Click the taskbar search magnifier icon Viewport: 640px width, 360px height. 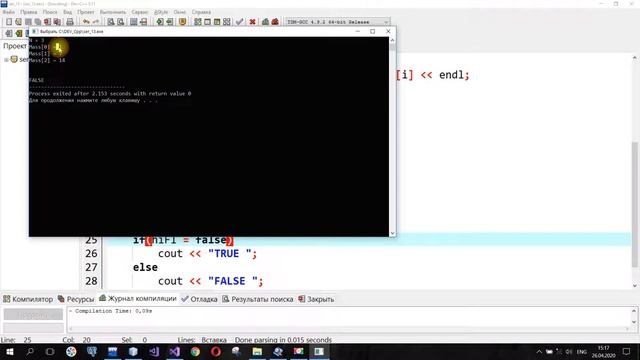tap(30, 351)
